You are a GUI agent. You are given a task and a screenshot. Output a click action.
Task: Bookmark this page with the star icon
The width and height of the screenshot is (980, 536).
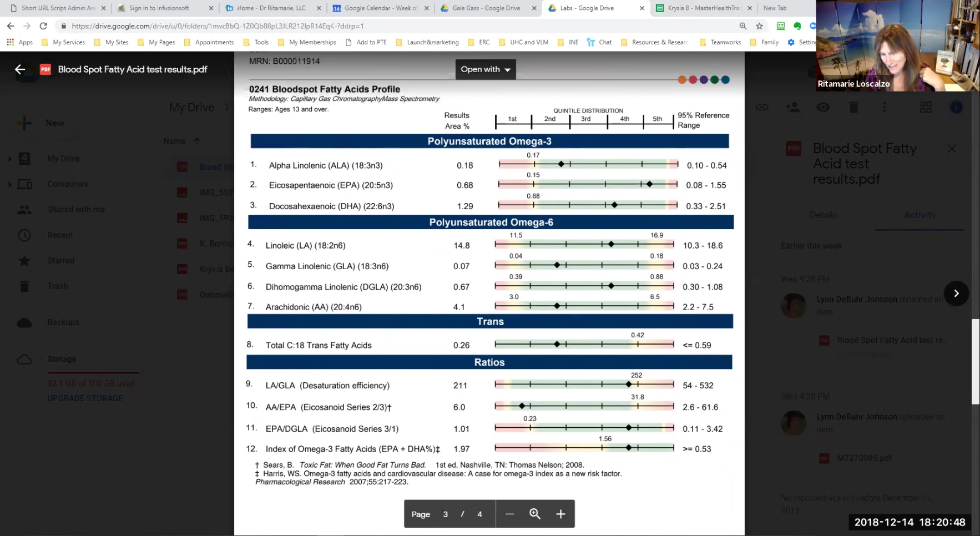(x=759, y=26)
